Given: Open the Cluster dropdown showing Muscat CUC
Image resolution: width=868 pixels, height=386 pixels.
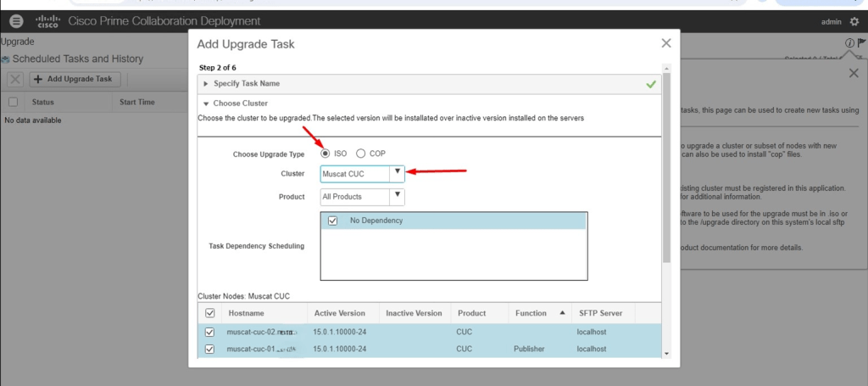Looking at the screenshot, I should 396,173.
